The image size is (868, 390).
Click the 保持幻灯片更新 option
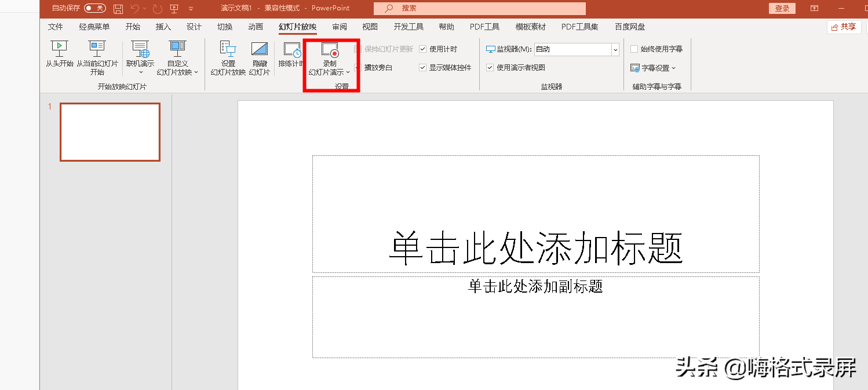coord(384,49)
